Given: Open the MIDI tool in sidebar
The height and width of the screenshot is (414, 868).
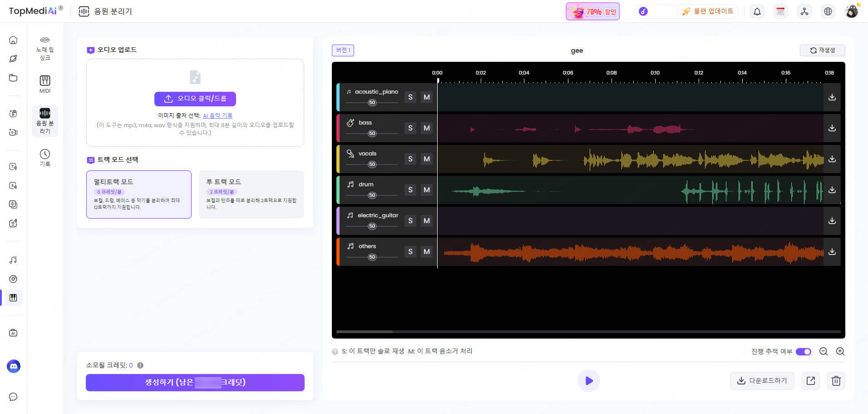Looking at the screenshot, I should (x=45, y=84).
